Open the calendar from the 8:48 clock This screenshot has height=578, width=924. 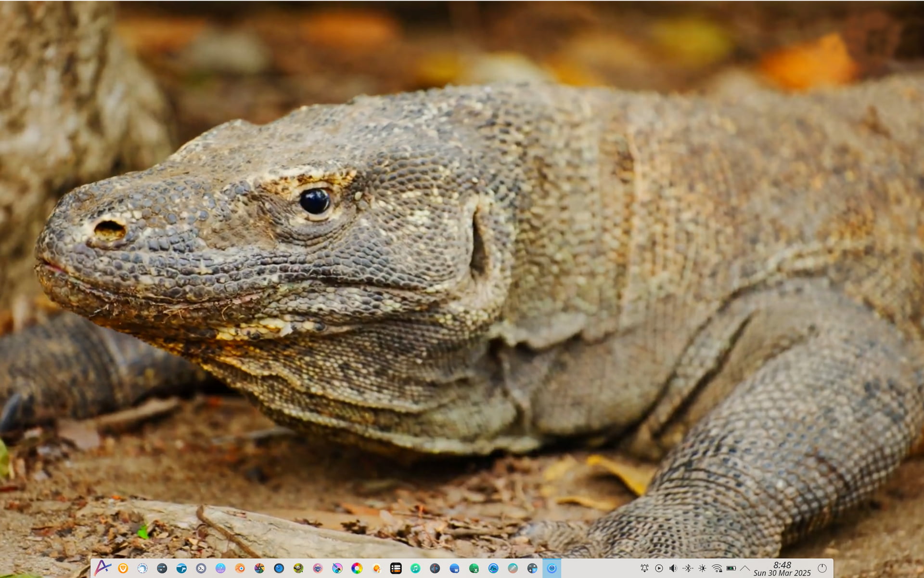pyautogui.click(x=782, y=568)
